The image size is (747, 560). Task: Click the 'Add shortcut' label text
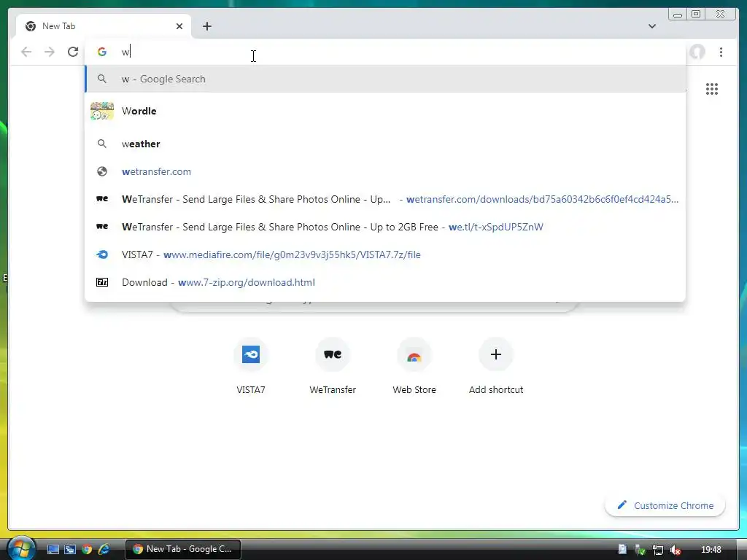[496, 389]
